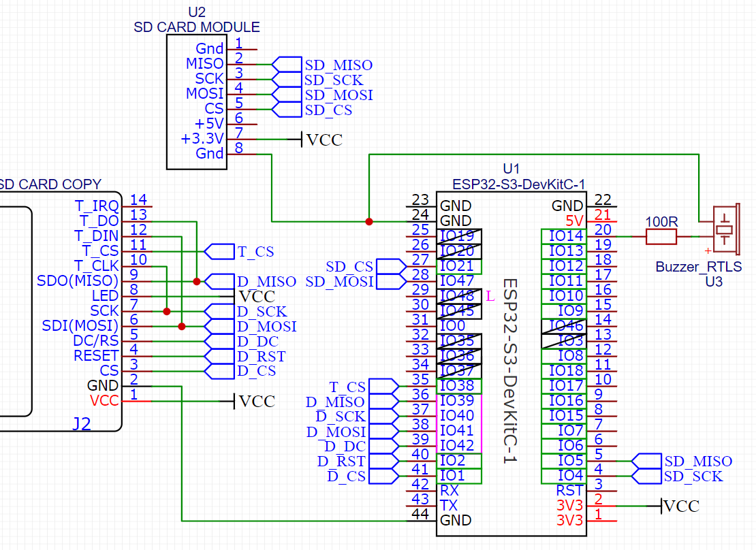This screenshot has width=756, height=550.
Task: Select the D_MOSI net flag beside IO41
Action: 383,432
